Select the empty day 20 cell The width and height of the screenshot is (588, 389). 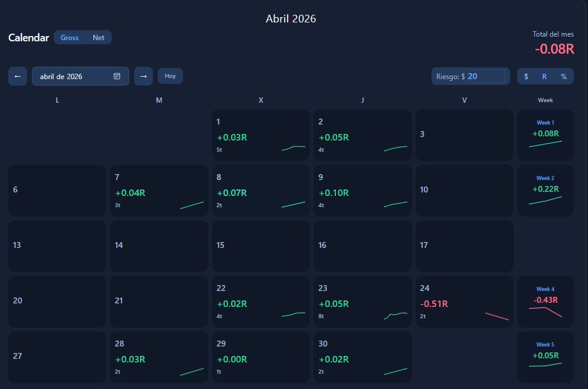click(57, 302)
